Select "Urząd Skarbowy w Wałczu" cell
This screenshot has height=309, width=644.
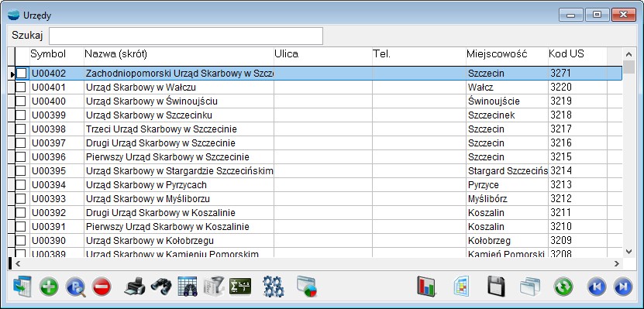[x=179, y=88]
